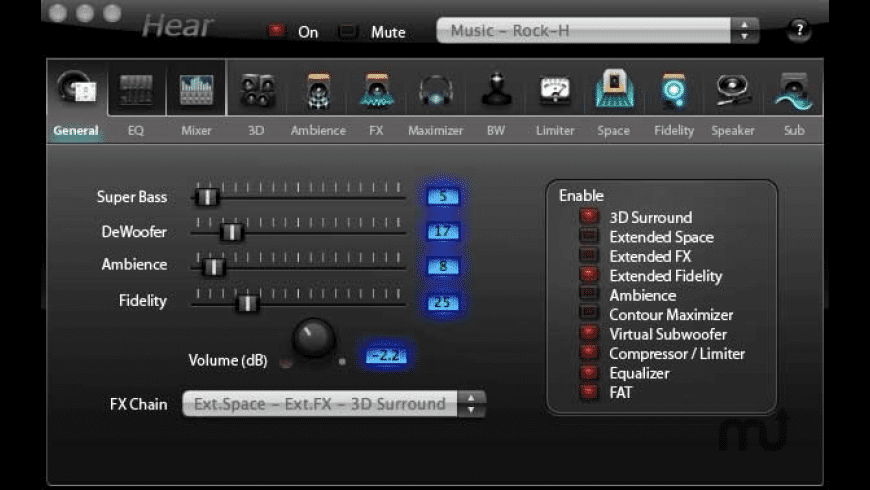Select the Speaker icon
The height and width of the screenshot is (490, 870).
coord(733,90)
